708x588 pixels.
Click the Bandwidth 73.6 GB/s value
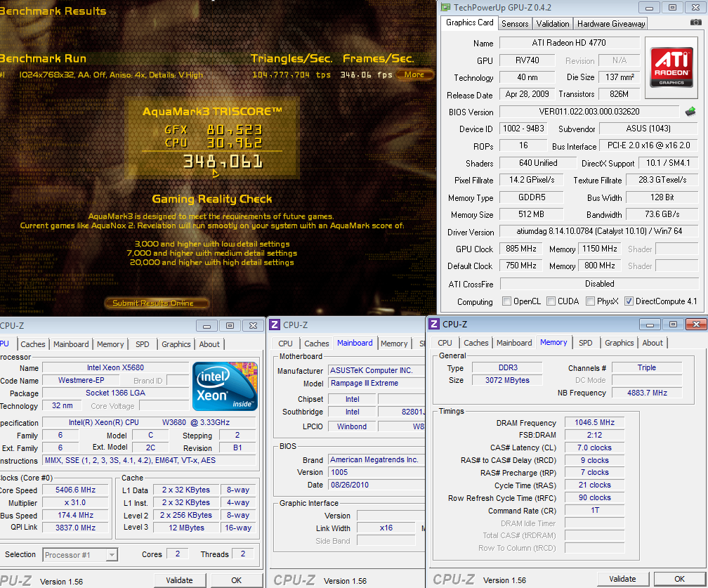[662, 214]
